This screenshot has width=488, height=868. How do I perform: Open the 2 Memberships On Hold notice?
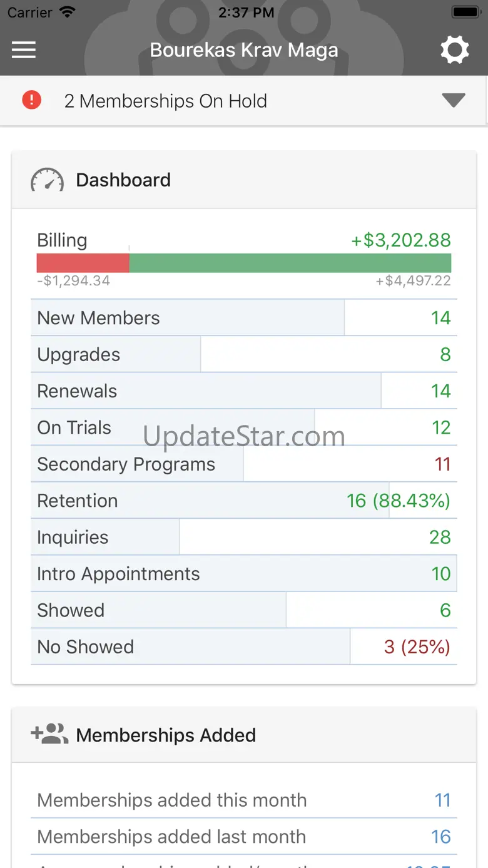(x=165, y=101)
